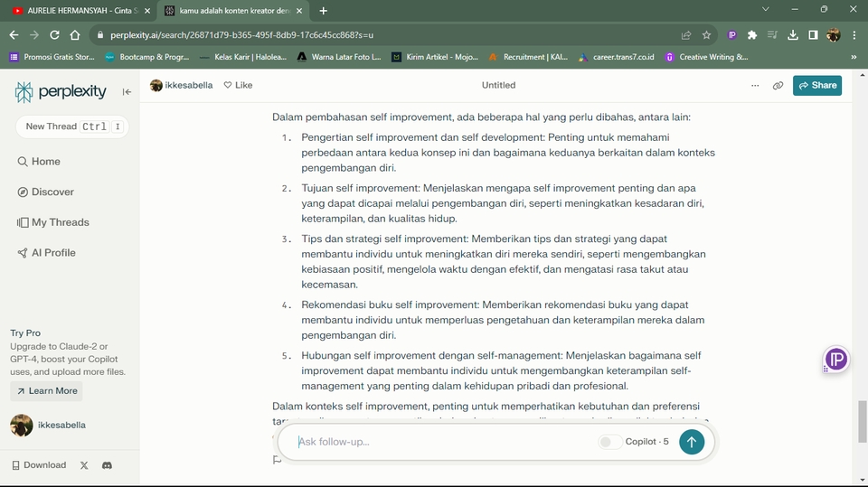The width and height of the screenshot is (868, 487).
Task: Start a New Thread
Action: point(72,126)
